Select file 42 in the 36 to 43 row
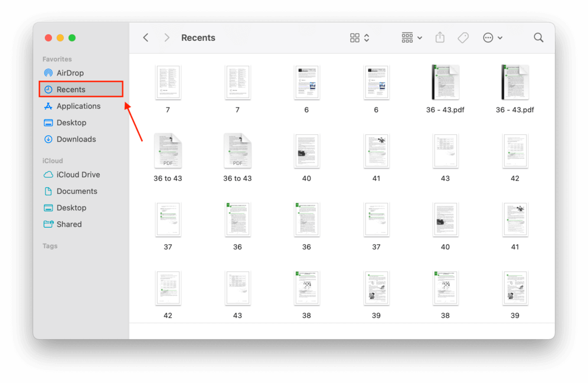Image resolution: width=588 pixels, height=383 pixels. (515, 151)
